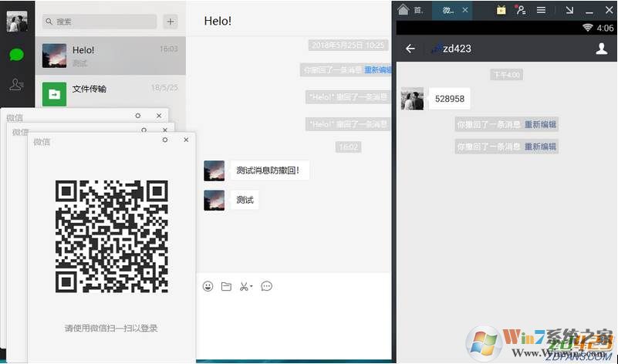Open the send file folder icon
The height and width of the screenshot is (364, 618).
[226, 286]
